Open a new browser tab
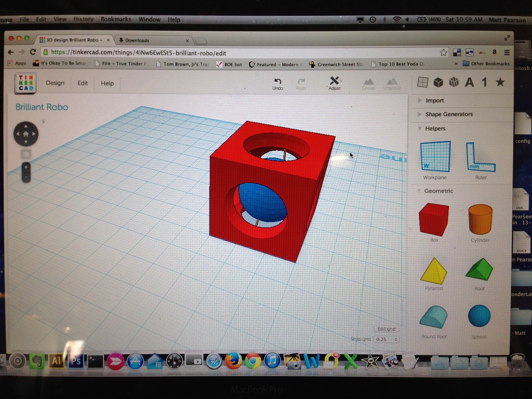 click(201, 41)
